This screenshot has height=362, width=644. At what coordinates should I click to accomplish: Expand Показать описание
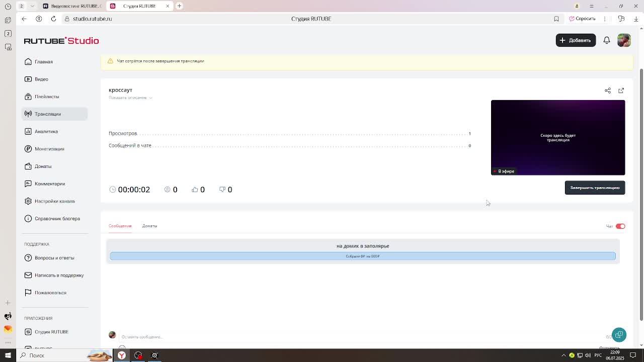(130, 98)
